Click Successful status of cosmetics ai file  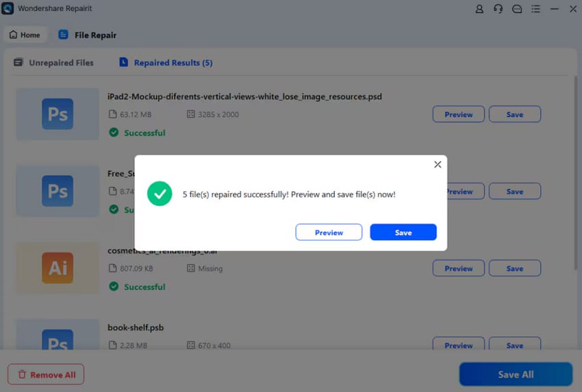coord(138,287)
